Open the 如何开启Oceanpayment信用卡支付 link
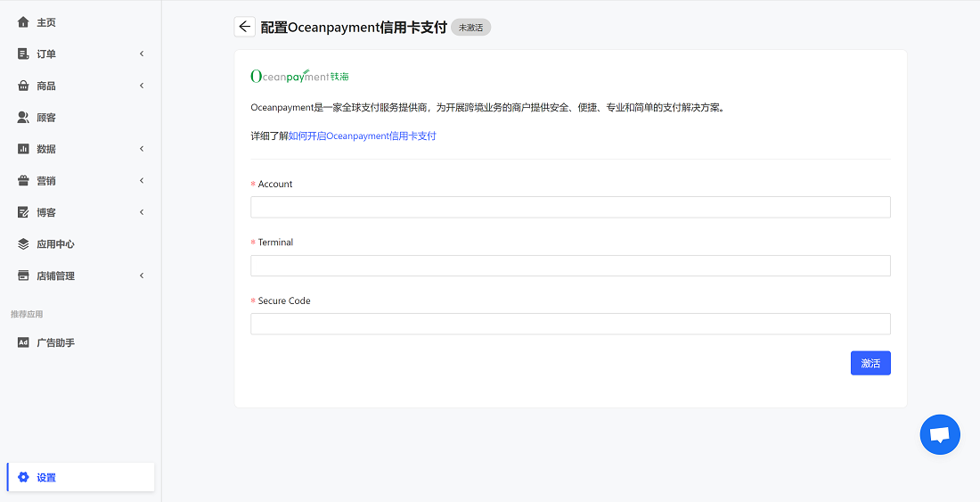 (x=362, y=136)
